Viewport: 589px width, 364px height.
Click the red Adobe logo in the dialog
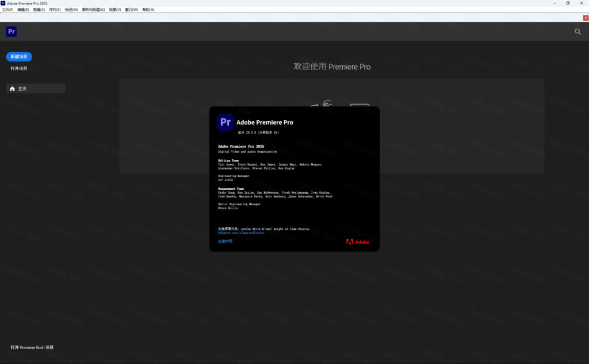pos(358,242)
